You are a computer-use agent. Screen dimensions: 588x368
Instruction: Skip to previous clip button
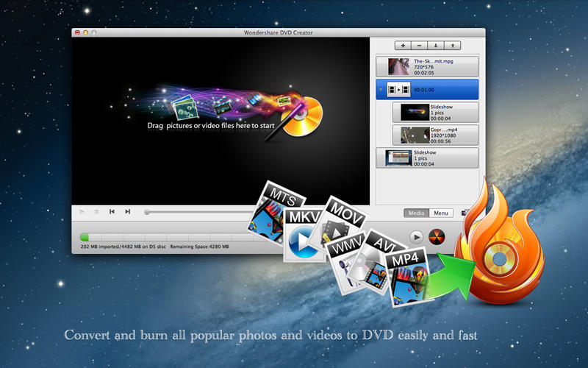click(112, 212)
